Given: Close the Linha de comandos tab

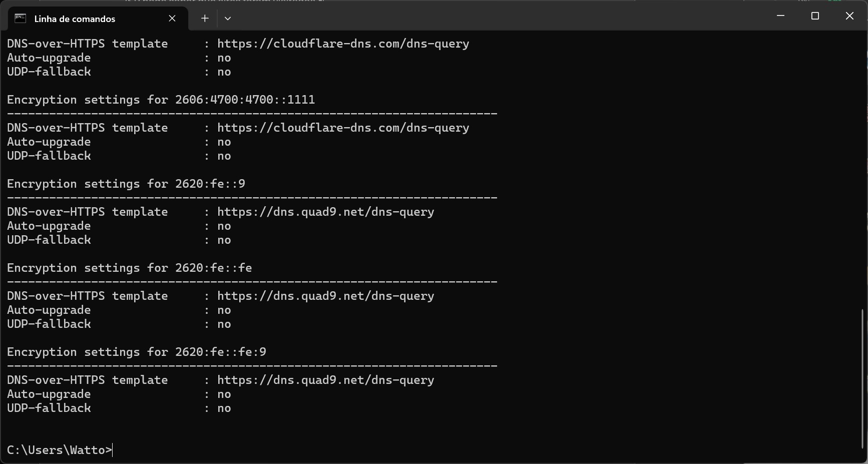Looking at the screenshot, I should point(172,19).
